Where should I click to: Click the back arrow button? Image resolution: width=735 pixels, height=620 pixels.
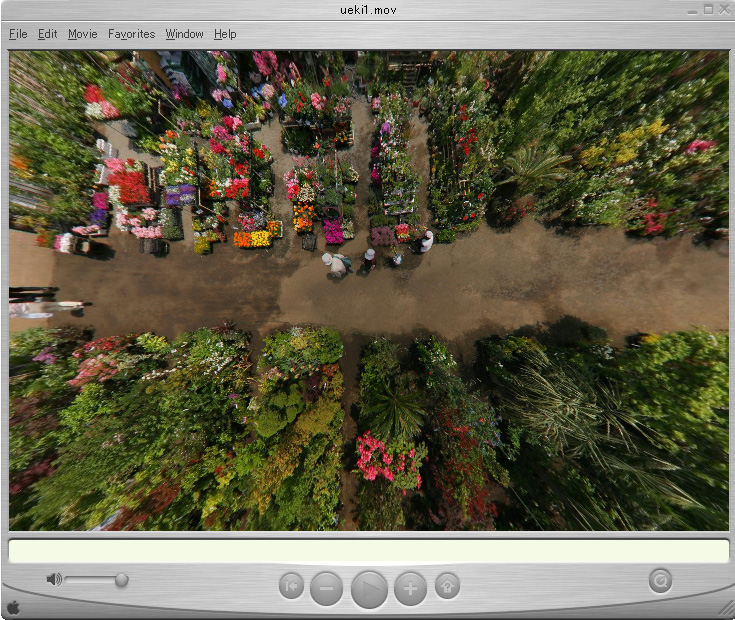pyautogui.click(x=291, y=586)
